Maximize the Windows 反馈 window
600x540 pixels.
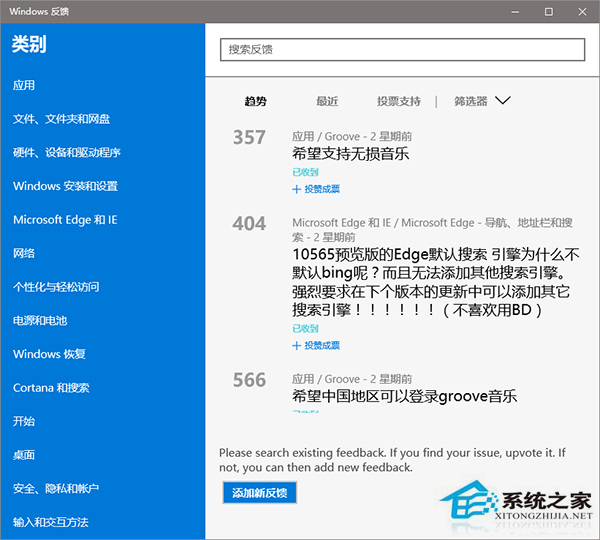[x=548, y=12]
